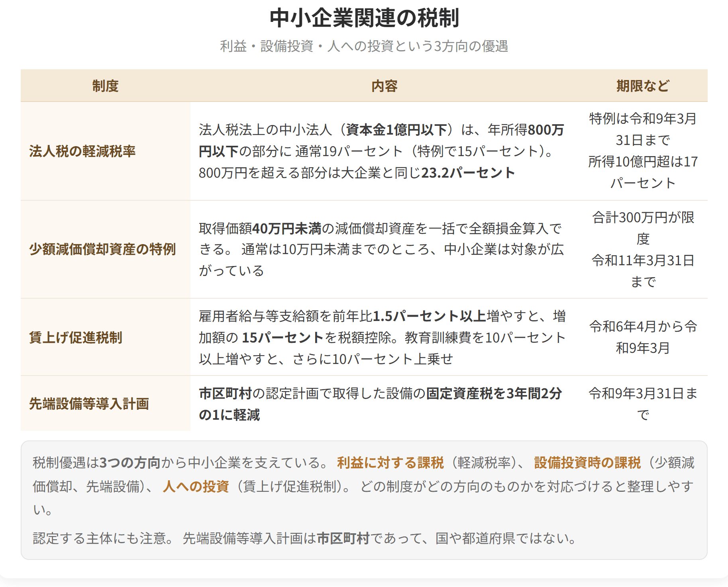Select the 少額減価償却資産の特例 row label
The image size is (728, 587).
(x=102, y=249)
